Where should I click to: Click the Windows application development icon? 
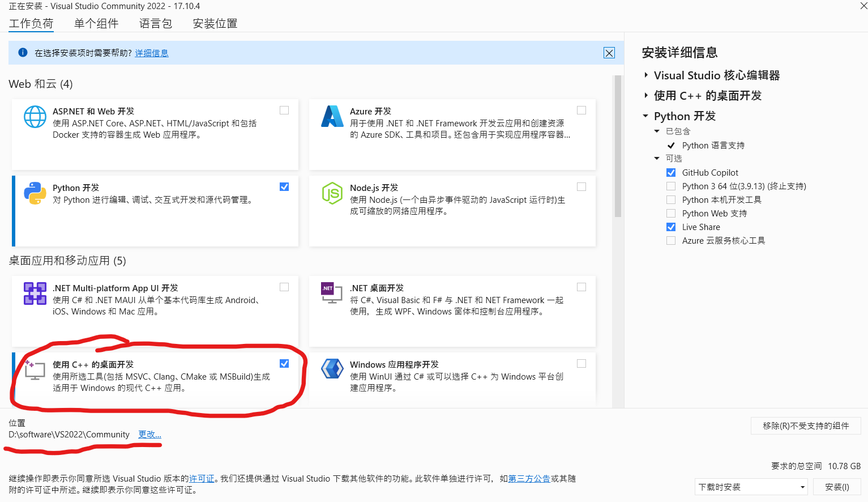tap(332, 369)
